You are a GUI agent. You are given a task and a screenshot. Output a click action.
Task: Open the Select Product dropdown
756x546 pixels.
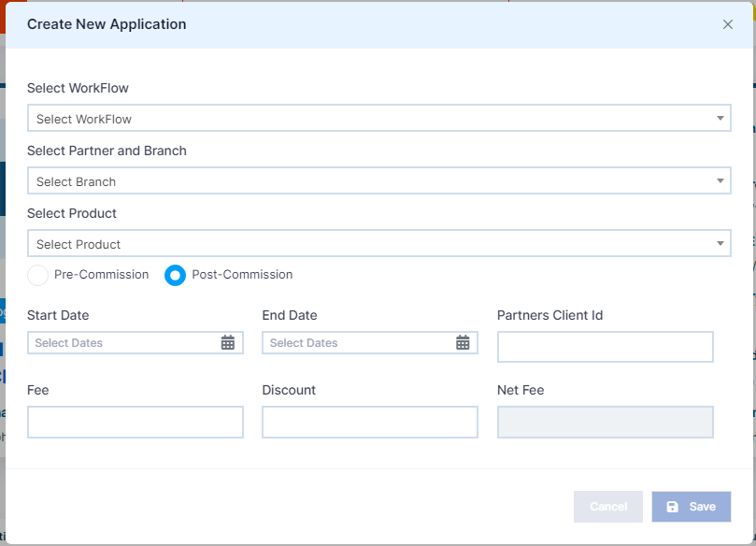(x=379, y=244)
